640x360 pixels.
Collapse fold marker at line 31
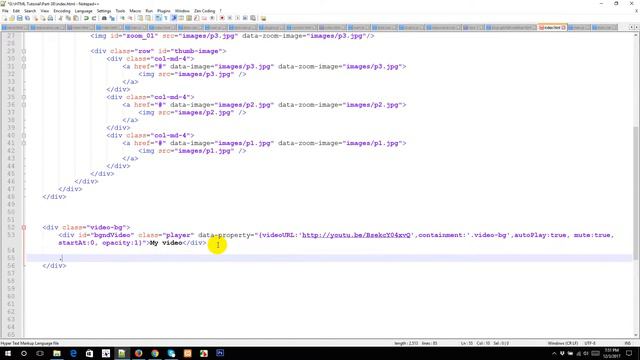(24, 67)
